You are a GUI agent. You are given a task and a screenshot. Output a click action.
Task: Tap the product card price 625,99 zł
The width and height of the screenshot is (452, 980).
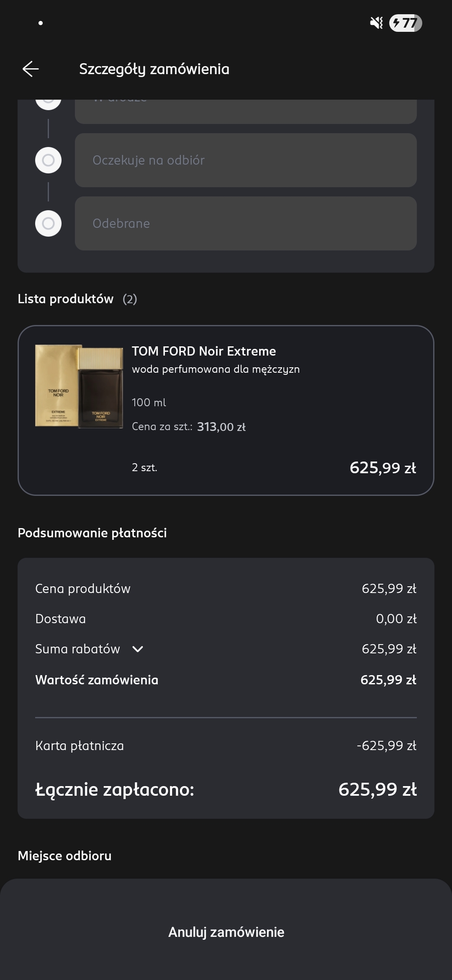point(383,468)
